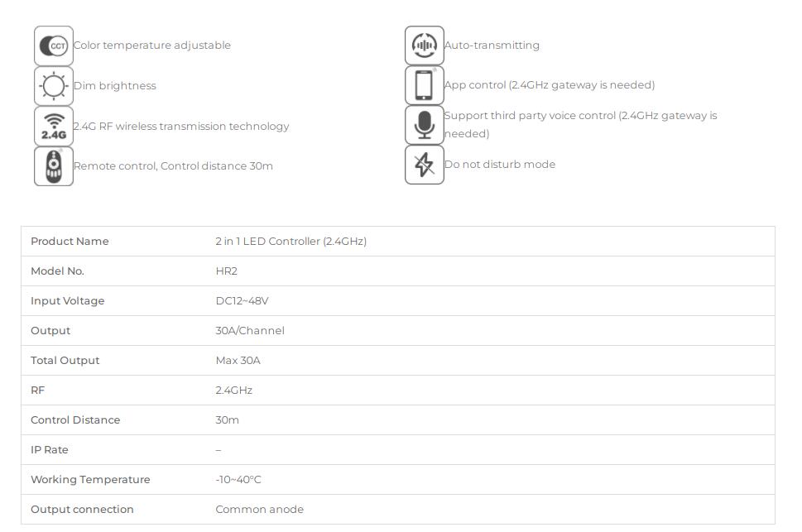Screen dimensions: 802x532
Task: Click the smartphone app control icon
Action: pyautogui.click(x=425, y=85)
